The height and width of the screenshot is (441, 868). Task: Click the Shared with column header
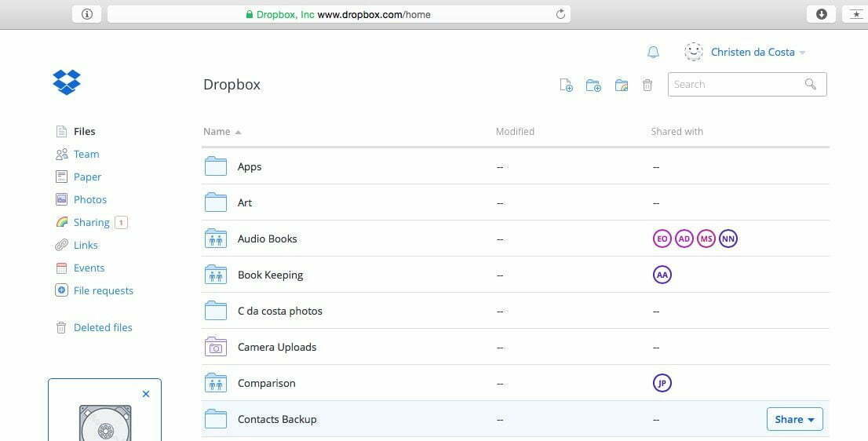pos(677,132)
